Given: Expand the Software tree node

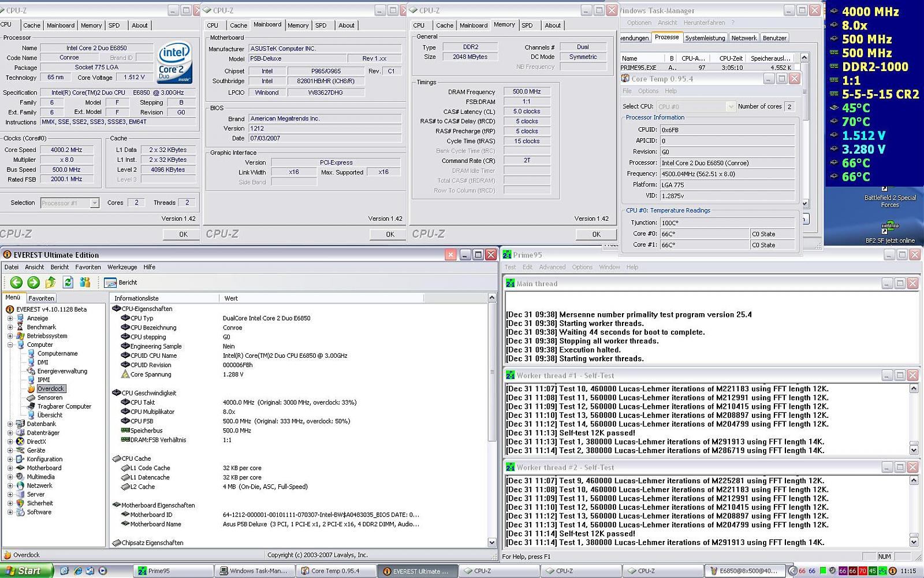Looking at the screenshot, I should coord(10,512).
